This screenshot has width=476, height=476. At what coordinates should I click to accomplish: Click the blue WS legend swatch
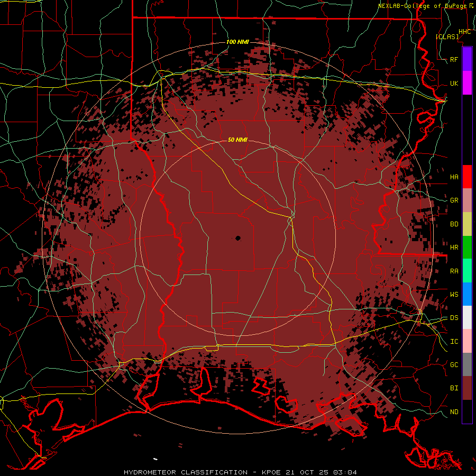(x=467, y=294)
